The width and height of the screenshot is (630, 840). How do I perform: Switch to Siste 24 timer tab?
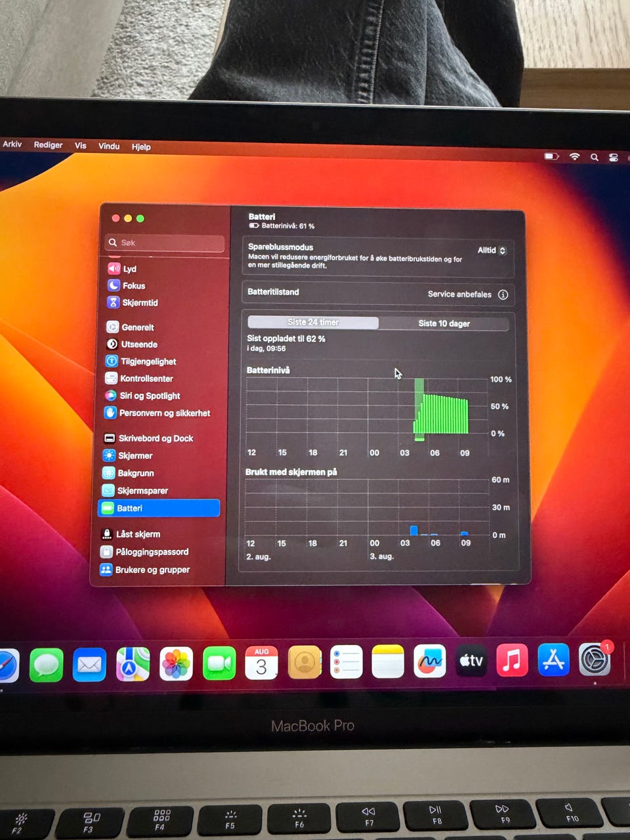(x=313, y=322)
